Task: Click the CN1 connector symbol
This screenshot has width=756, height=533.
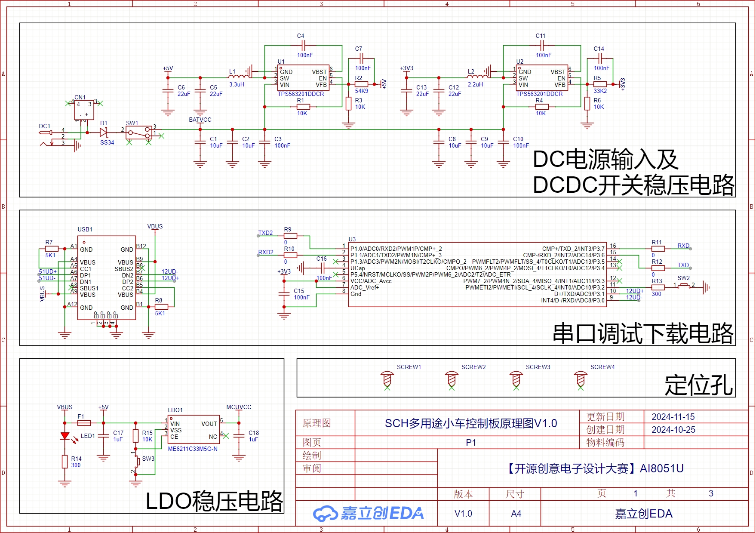Action: pos(84,110)
